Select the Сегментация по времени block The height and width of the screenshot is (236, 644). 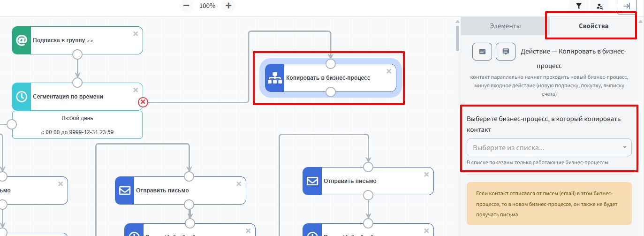77,97
